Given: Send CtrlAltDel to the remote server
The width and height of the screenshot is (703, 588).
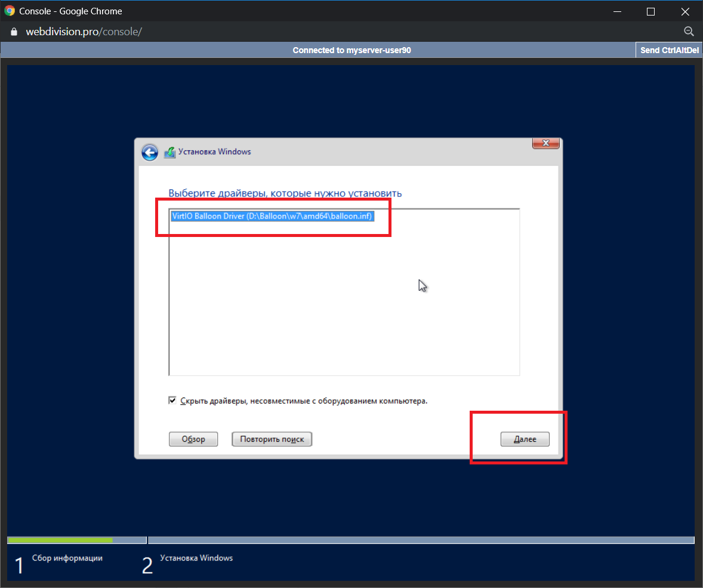Looking at the screenshot, I should pos(669,51).
